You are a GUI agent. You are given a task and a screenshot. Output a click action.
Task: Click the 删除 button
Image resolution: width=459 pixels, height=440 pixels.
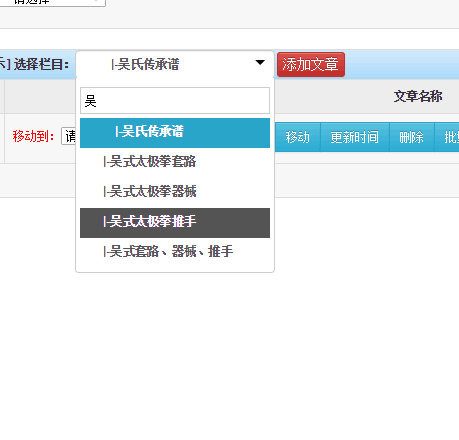(x=412, y=137)
